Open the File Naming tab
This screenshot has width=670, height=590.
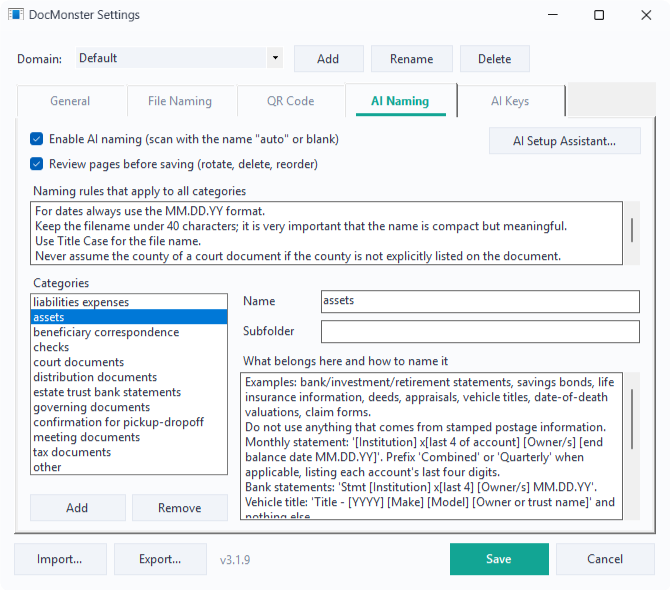tap(180, 101)
